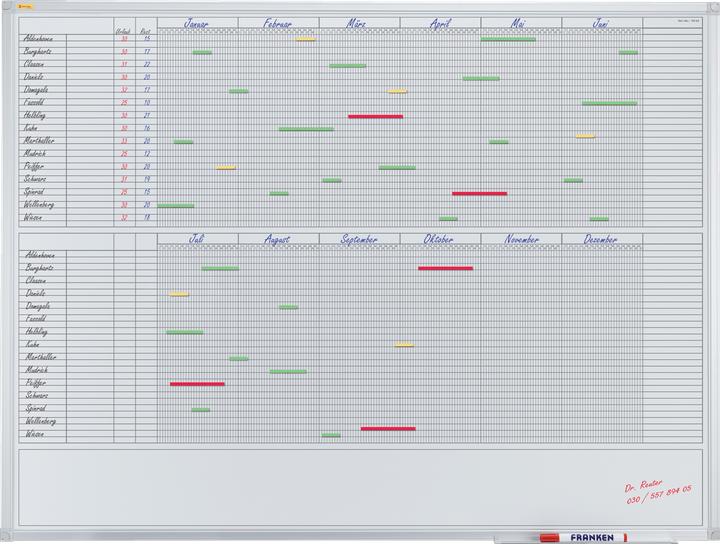The image size is (720, 544).
Task: Select the green strip at start of Januar in Wallenberg row
Action: coord(176,206)
